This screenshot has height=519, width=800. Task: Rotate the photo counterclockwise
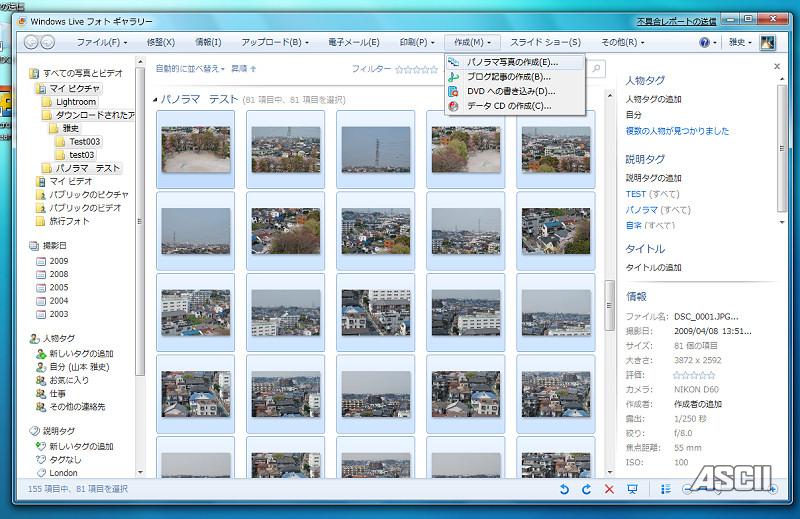pos(564,489)
